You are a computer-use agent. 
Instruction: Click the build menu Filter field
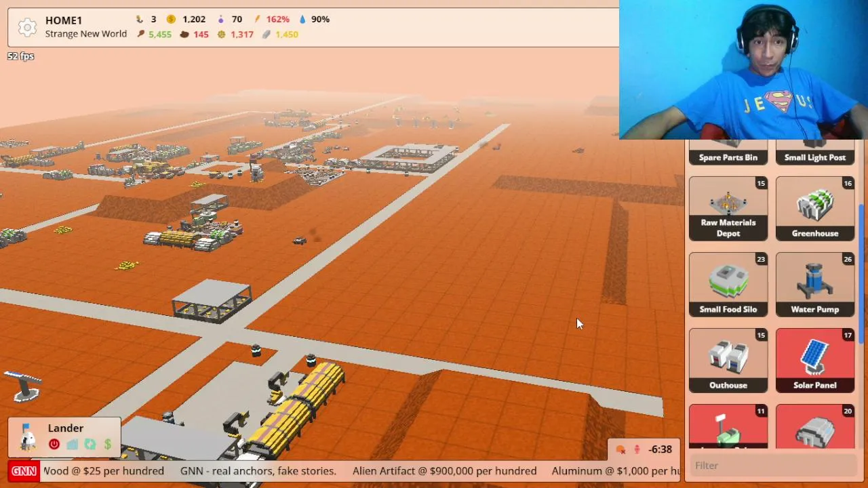coord(774,466)
